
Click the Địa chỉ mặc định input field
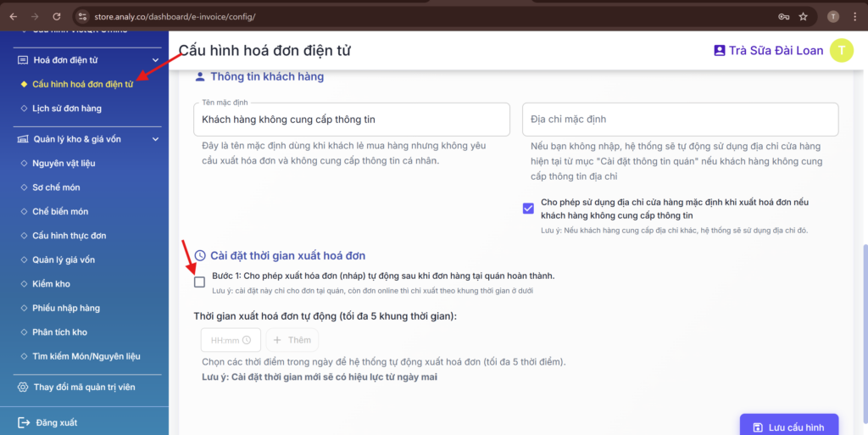click(x=681, y=120)
